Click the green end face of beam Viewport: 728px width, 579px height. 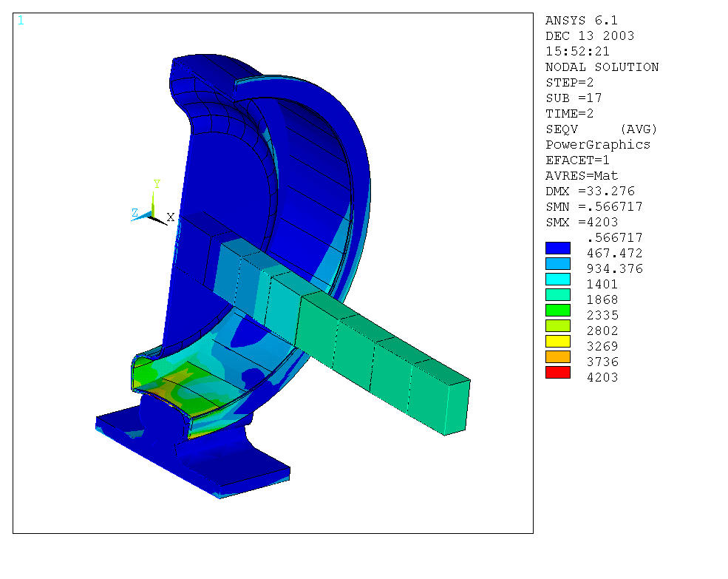pyautogui.click(x=457, y=407)
